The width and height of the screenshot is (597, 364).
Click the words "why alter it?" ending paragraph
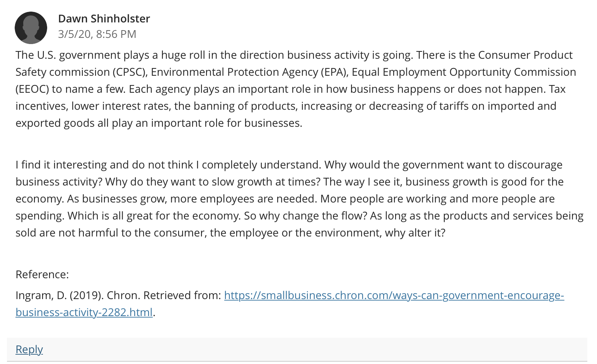click(415, 233)
